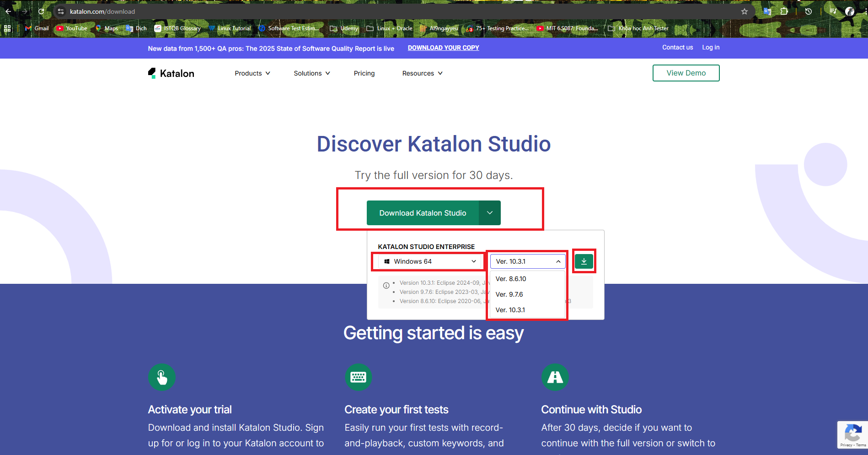Viewport: 868px width, 455px height.
Task: Select Ver. 8.6.10 from version list
Action: tap(511, 279)
